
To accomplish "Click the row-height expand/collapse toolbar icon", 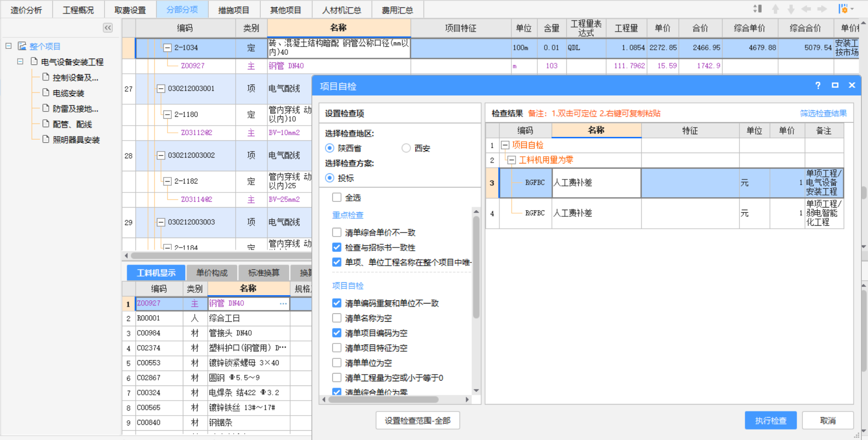I will pyautogui.click(x=758, y=9).
